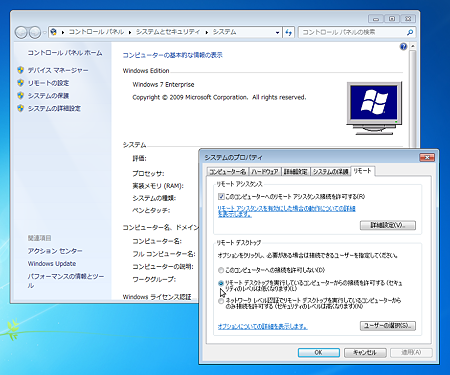The width and height of the screenshot is (450, 375).
Task: Click the Forward arrow in Control Panel window
Action: pos(35,32)
